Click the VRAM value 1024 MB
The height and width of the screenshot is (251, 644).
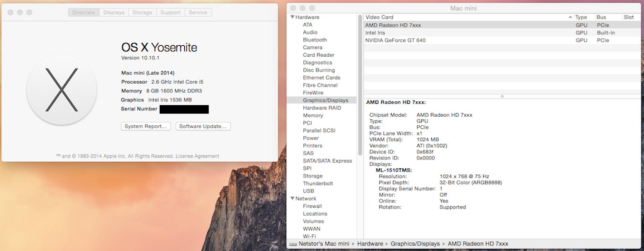(x=428, y=139)
